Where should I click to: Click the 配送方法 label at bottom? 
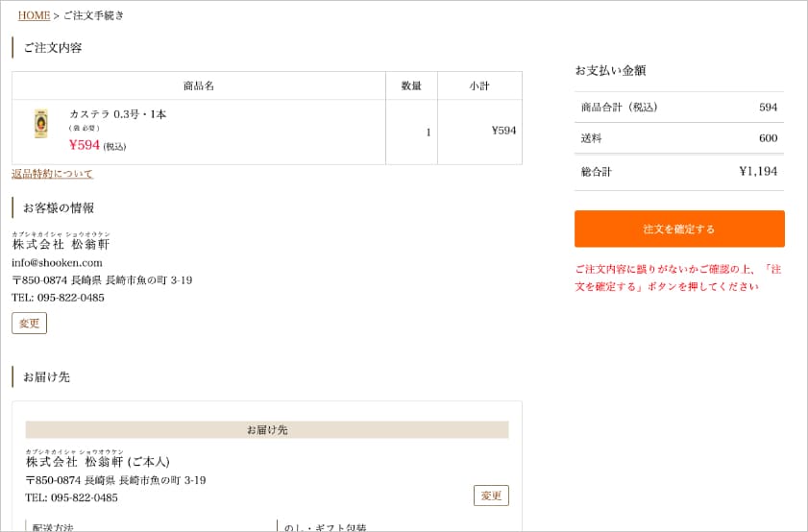point(53,527)
